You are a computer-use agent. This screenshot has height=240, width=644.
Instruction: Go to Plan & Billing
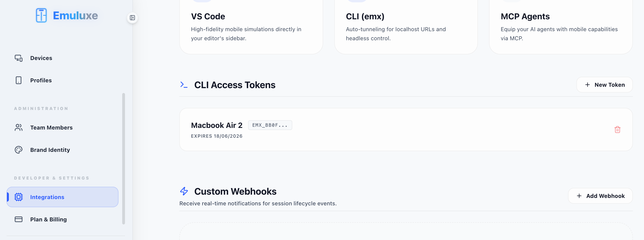pyautogui.click(x=48, y=220)
